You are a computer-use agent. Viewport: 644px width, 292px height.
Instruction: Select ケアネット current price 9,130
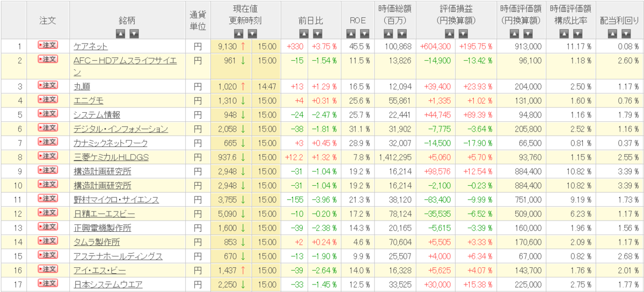228,47
